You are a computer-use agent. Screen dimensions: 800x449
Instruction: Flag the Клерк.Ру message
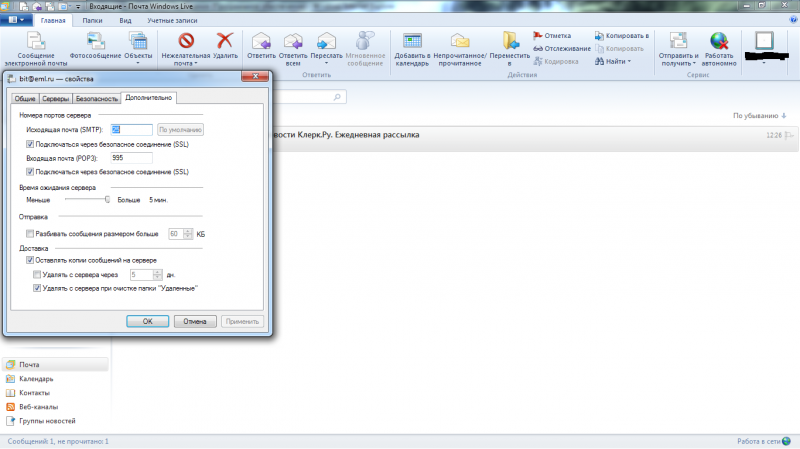click(x=789, y=135)
